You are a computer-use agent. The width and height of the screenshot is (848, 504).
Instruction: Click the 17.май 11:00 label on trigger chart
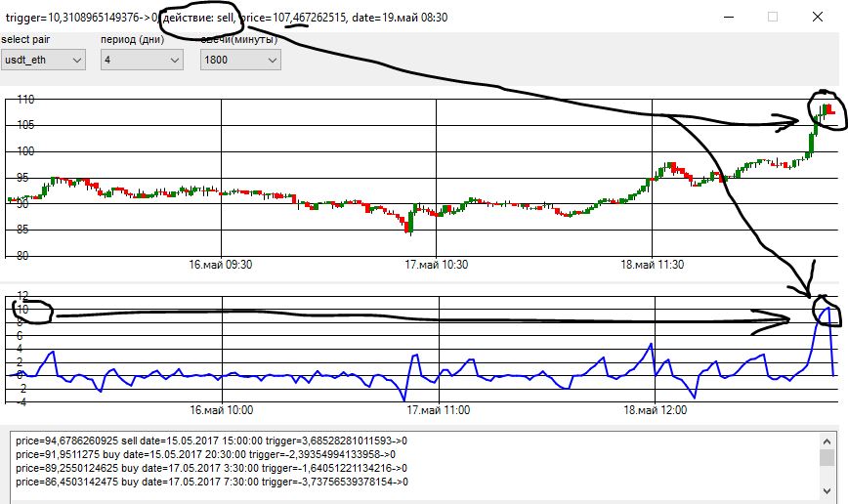point(438,411)
